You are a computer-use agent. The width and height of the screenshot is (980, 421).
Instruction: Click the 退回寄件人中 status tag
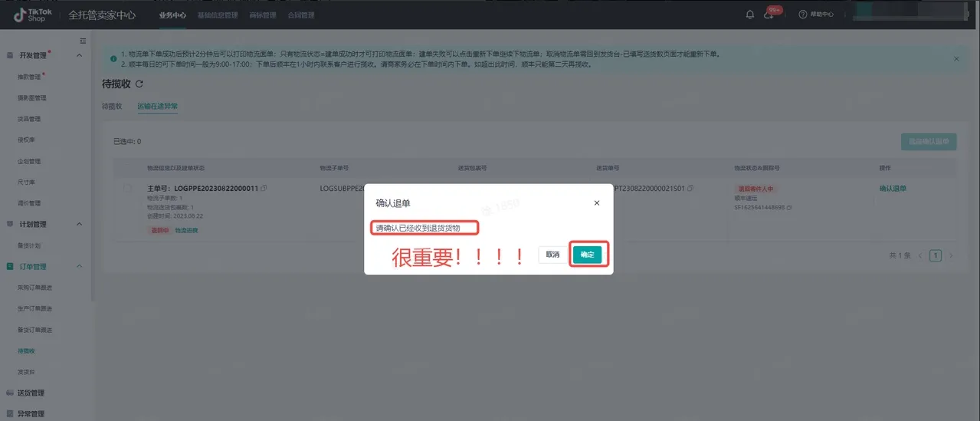click(756, 188)
